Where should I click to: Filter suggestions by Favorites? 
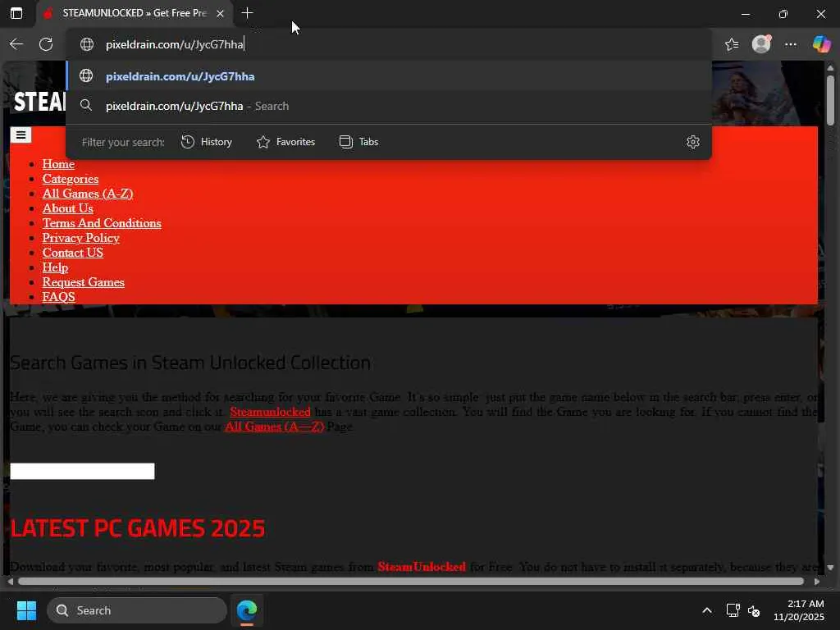pyautogui.click(x=285, y=142)
